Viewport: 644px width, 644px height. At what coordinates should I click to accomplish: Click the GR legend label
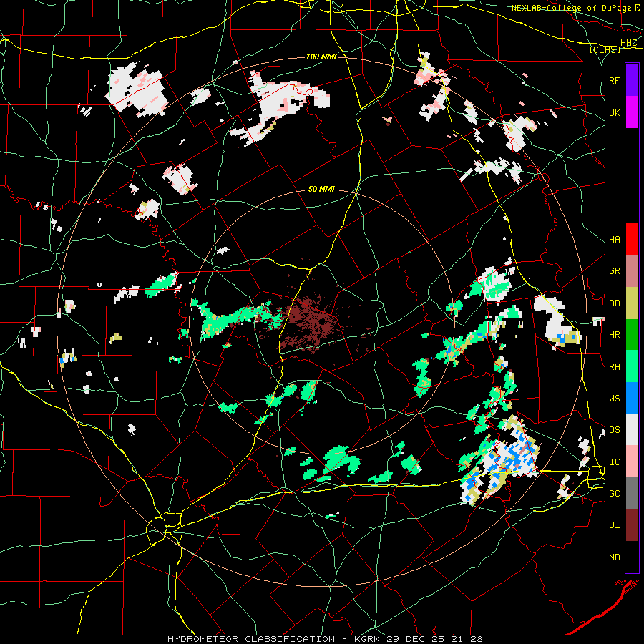click(x=614, y=271)
